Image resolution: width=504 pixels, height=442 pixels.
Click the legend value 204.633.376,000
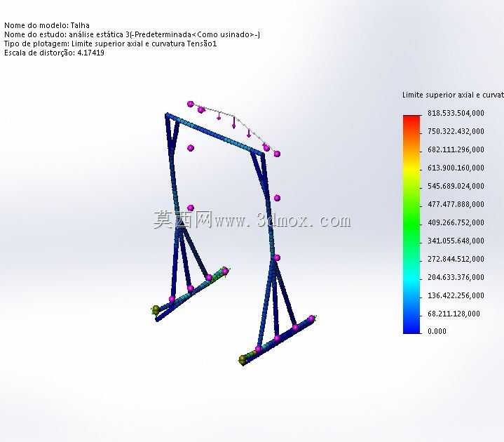pos(456,277)
